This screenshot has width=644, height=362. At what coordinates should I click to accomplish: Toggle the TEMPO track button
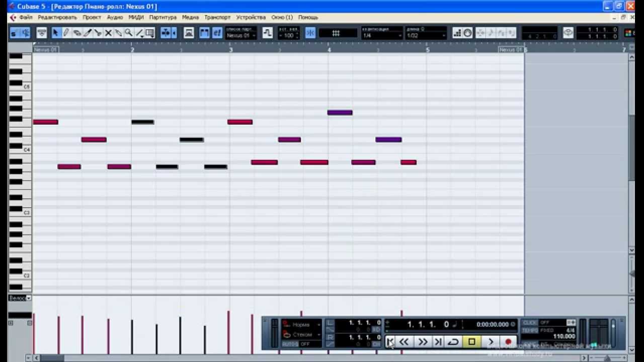point(529,330)
